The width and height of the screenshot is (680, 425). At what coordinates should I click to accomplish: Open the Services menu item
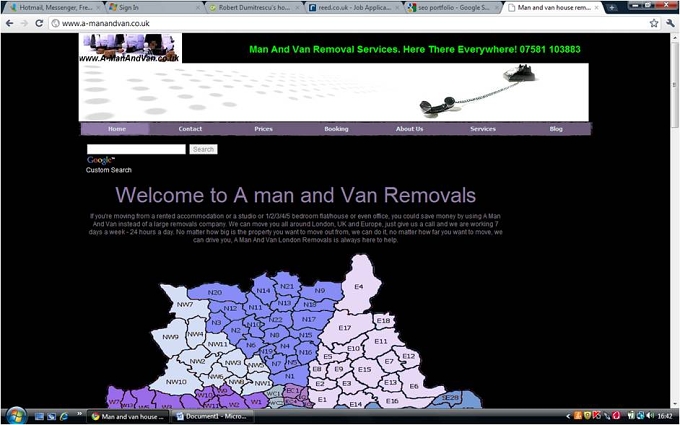pos(483,129)
